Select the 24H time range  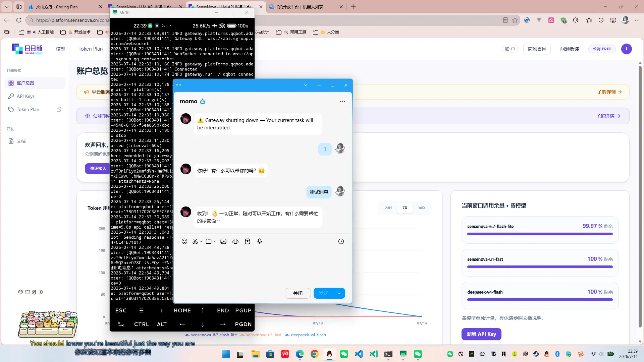point(388,208)
